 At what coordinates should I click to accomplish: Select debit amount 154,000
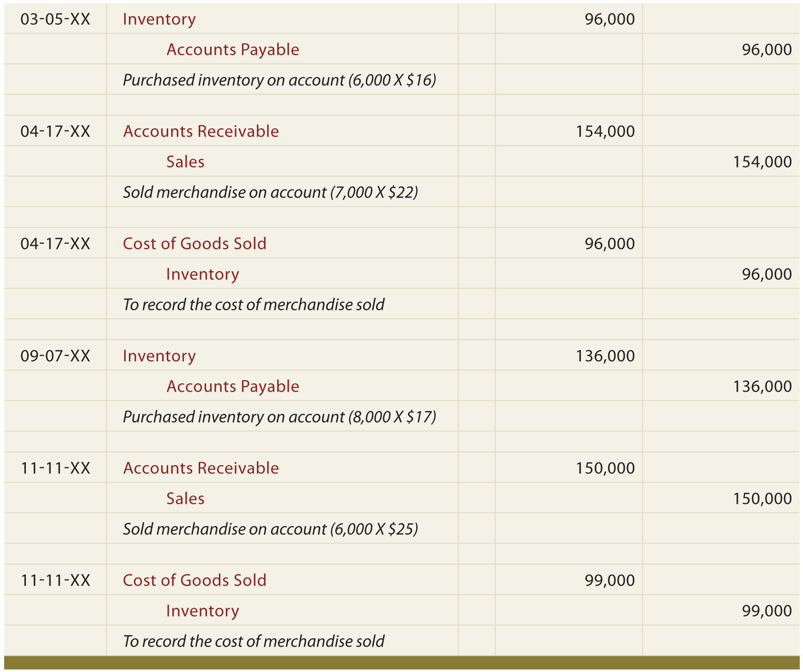(x=605, y=132)
